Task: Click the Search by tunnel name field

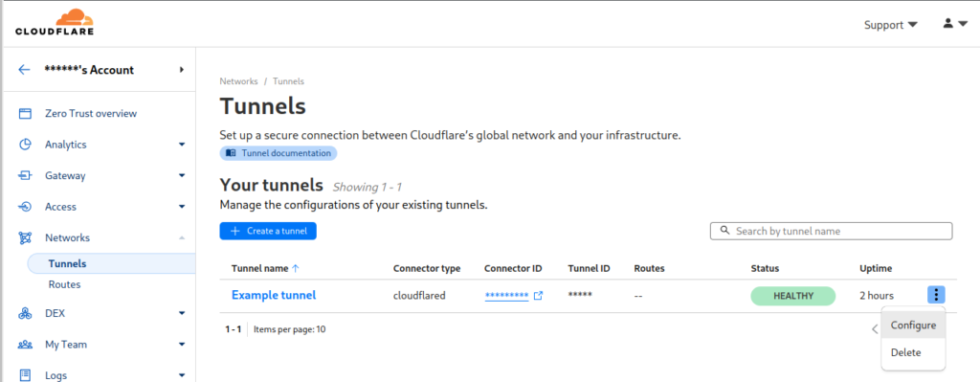Action: coord(832,231)
